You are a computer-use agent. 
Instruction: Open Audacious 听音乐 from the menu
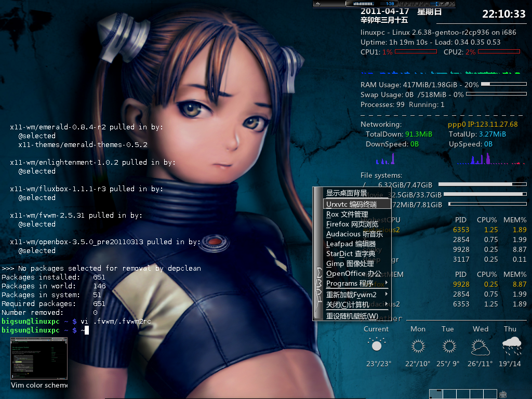tap(356, 234)
